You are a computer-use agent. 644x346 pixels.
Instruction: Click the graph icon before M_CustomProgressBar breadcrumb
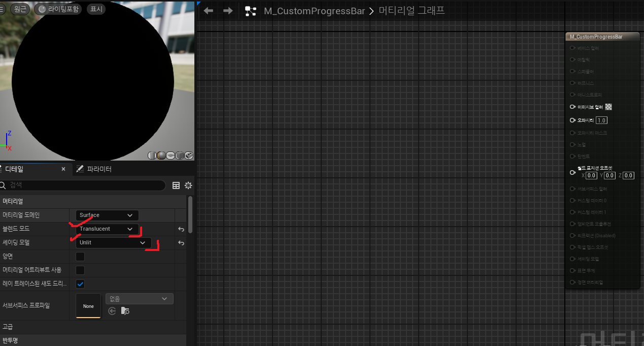coord(251,11)
